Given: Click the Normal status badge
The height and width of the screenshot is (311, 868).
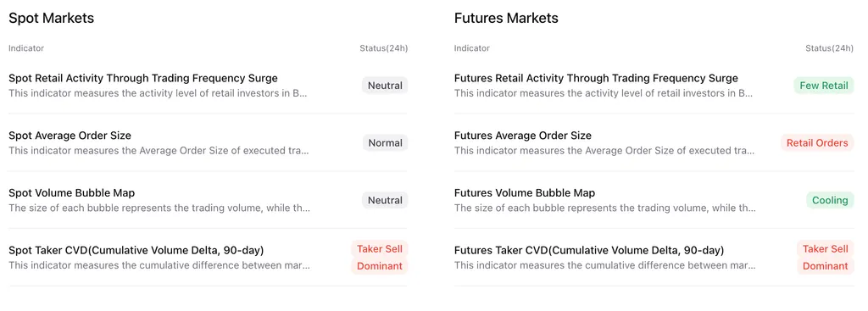Looking at the screenshot, I should point(385,142).
